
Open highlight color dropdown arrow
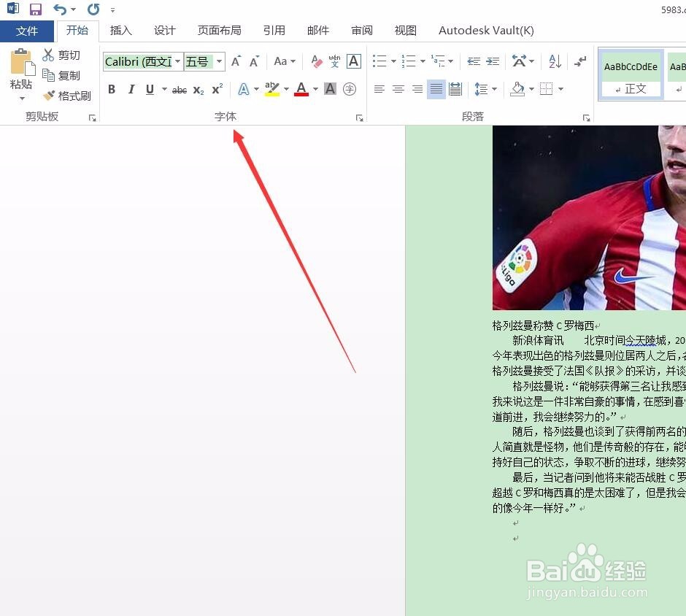pos(286,89)
